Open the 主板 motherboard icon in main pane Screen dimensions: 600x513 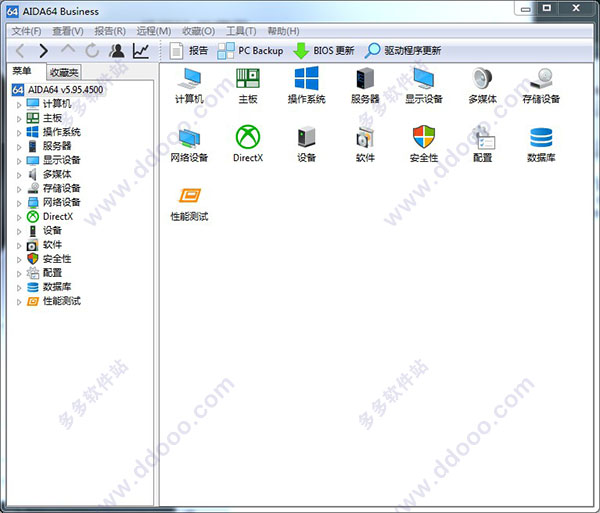point(248,86)
